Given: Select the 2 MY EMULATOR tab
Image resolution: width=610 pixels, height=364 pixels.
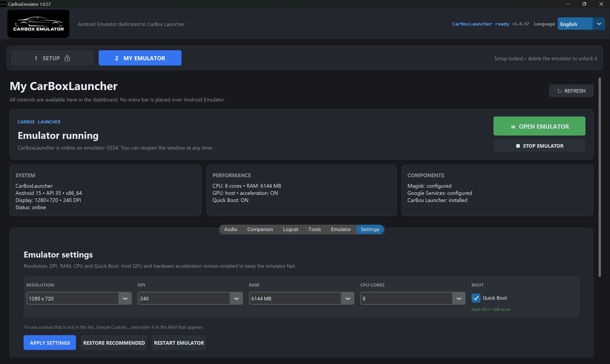Looking at the screenshot, I should pyautogui.click(x=140, y=58).
